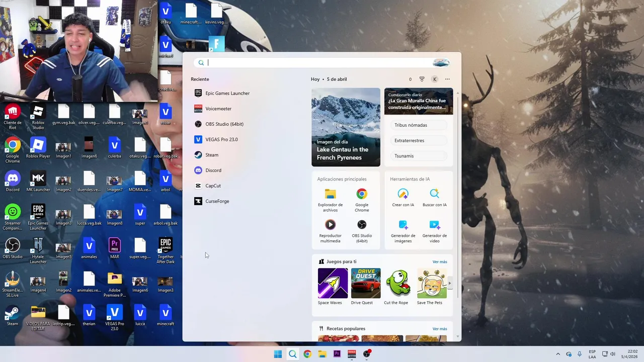Switch to Voicemeeter on the taskbar

coord(352,354)
